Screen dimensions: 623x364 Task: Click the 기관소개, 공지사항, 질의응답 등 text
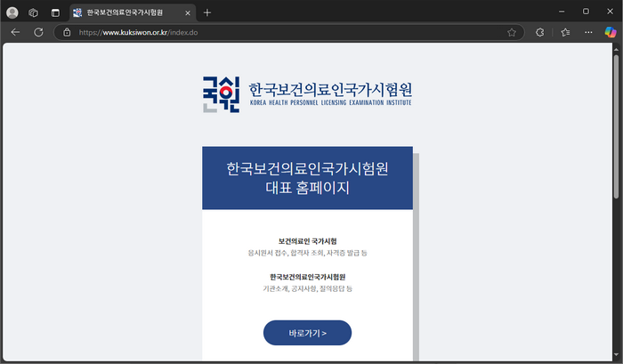(308, 288)
